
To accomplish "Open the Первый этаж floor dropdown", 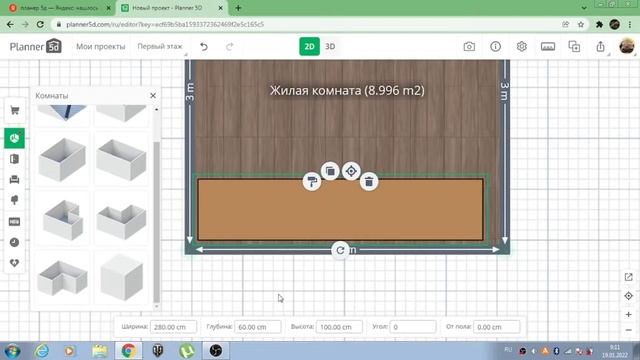I will 160,47.
